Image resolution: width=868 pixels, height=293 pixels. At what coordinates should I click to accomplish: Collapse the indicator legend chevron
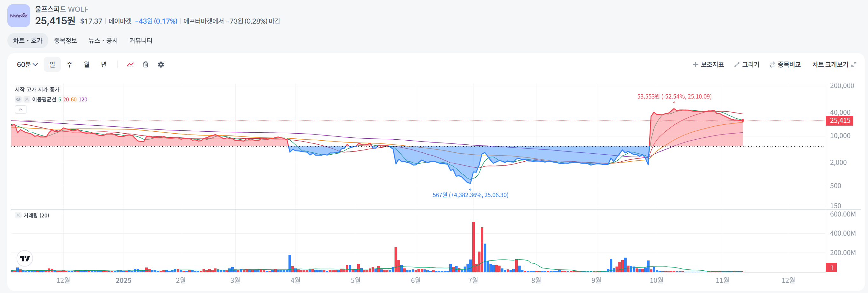21,110
